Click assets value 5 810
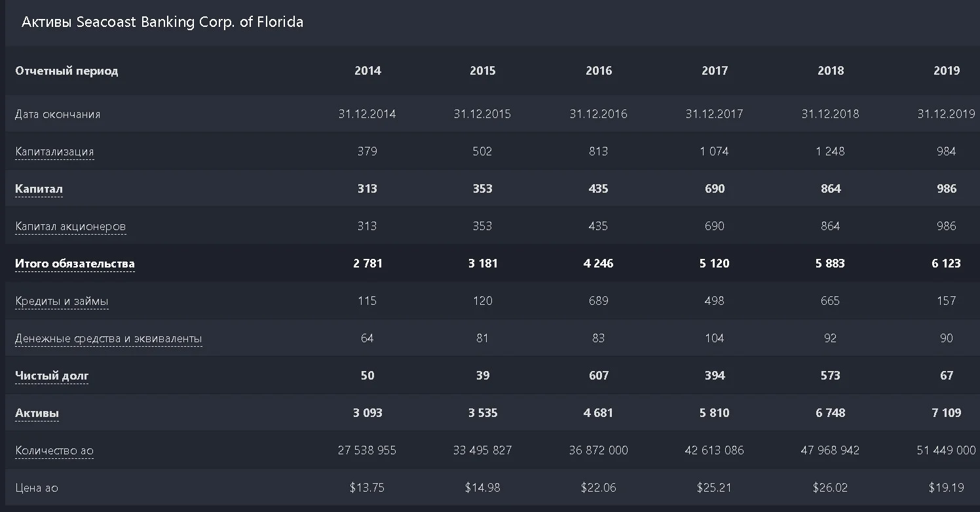Viewport: 980px width, 512px height. click(715, 413)
